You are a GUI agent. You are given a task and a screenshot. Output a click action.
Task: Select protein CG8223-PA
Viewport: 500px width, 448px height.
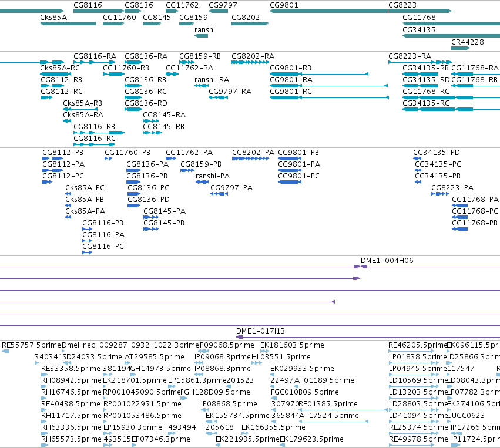pyautogui.click(x=440, y=194)
